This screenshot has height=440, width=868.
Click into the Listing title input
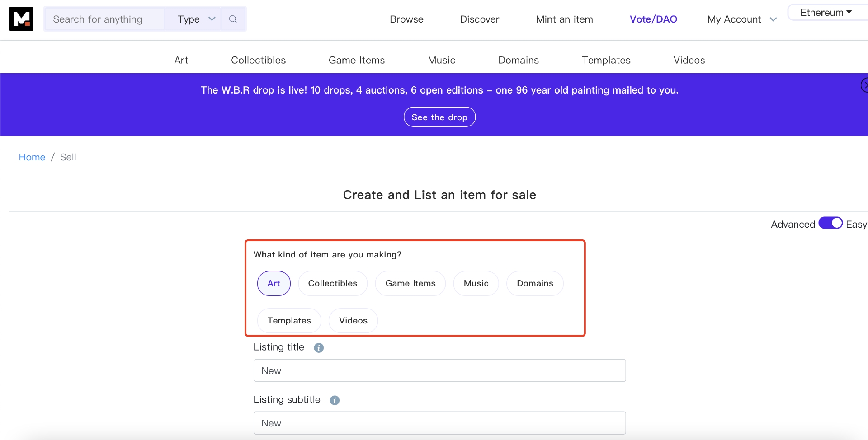click(x=439, y=370)
